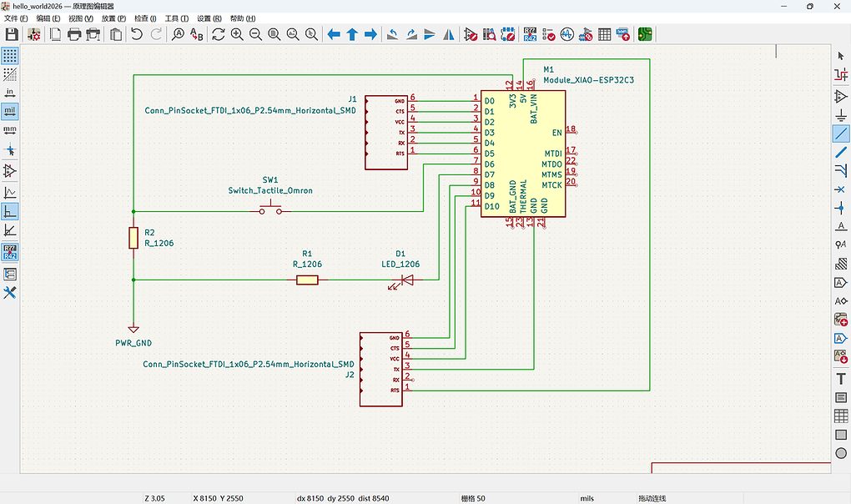This screenshot has height=504, width=851.
Task: Toggle inches as the measurement unit
Action: pos(9,93)
